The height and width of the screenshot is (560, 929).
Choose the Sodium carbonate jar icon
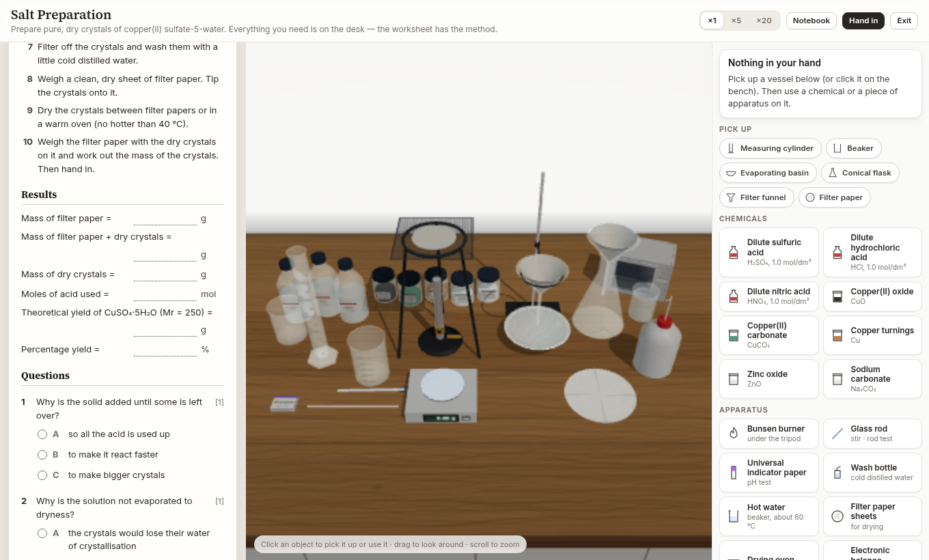837,379
